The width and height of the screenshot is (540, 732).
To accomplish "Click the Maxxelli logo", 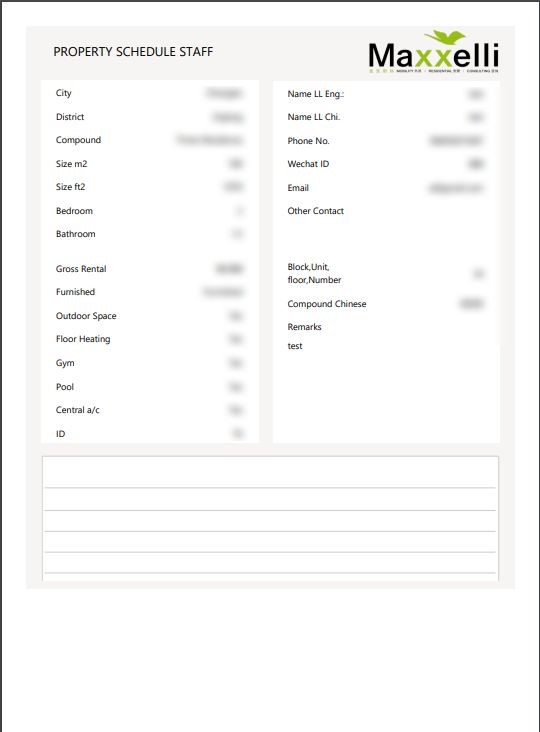I will click(434, 52).
